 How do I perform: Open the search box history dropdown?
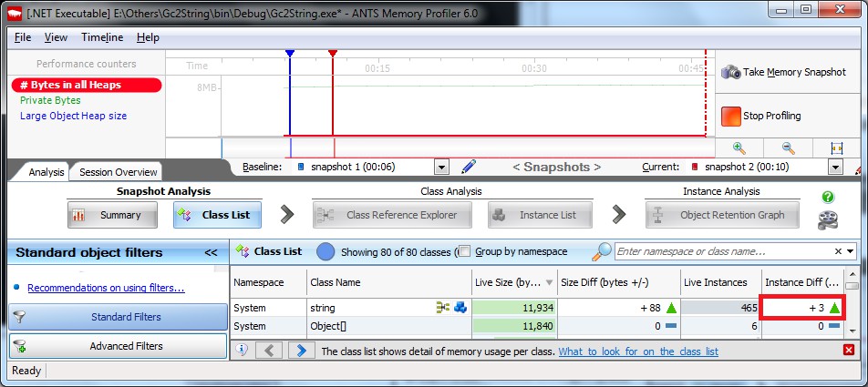tap(851, 251)
